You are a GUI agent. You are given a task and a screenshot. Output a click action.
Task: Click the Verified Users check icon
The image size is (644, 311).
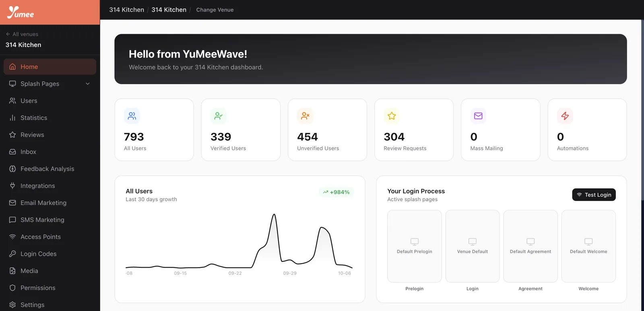click(219, 116)
